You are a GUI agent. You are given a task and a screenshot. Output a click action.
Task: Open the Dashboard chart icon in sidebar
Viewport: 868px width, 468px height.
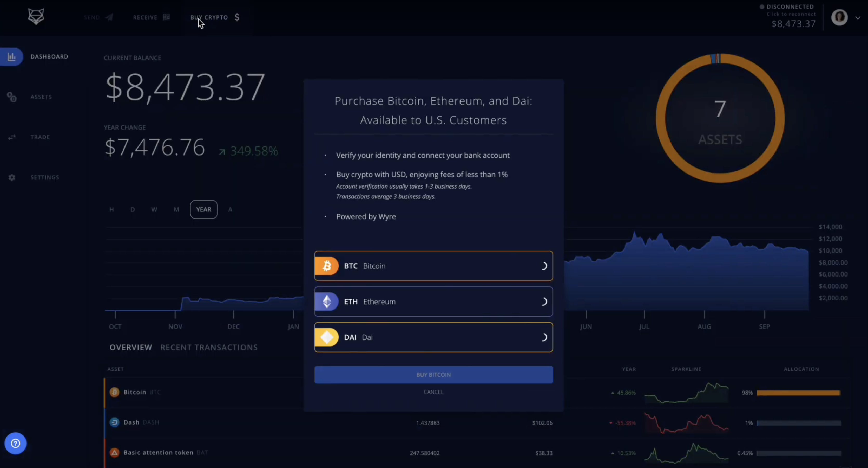coord(12,57)
